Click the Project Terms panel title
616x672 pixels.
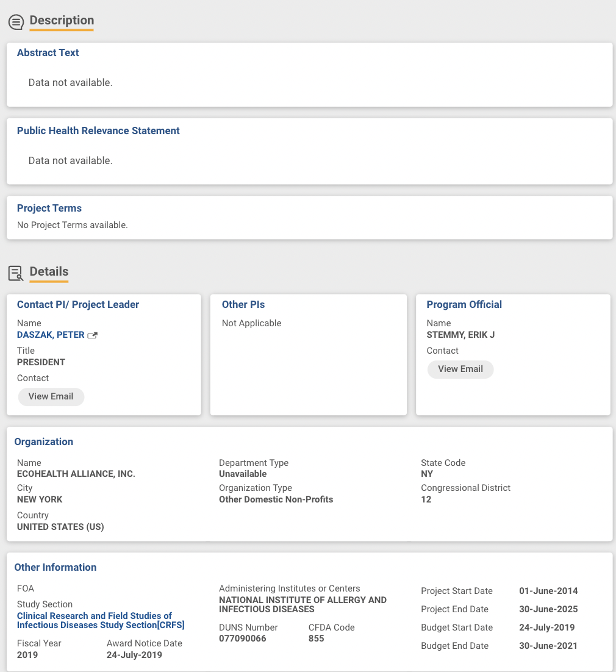pos(49,208)
